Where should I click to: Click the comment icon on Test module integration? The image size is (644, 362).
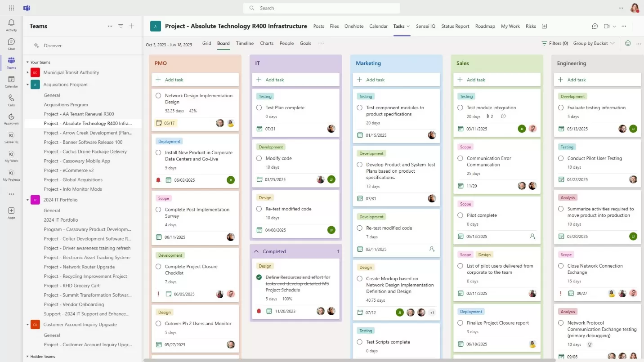503,116
